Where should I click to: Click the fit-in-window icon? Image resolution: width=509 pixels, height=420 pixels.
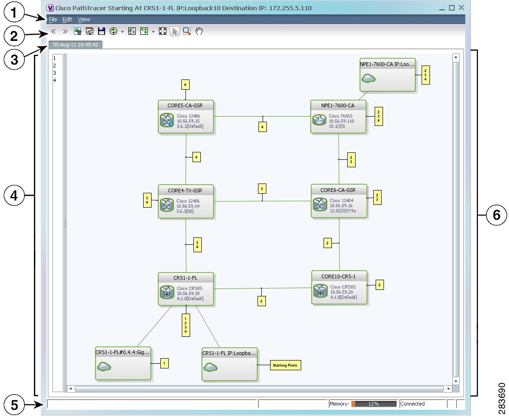163,31
